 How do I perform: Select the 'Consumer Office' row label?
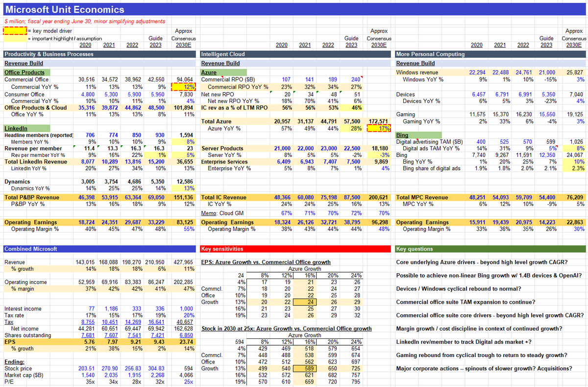tap(24, 94)
